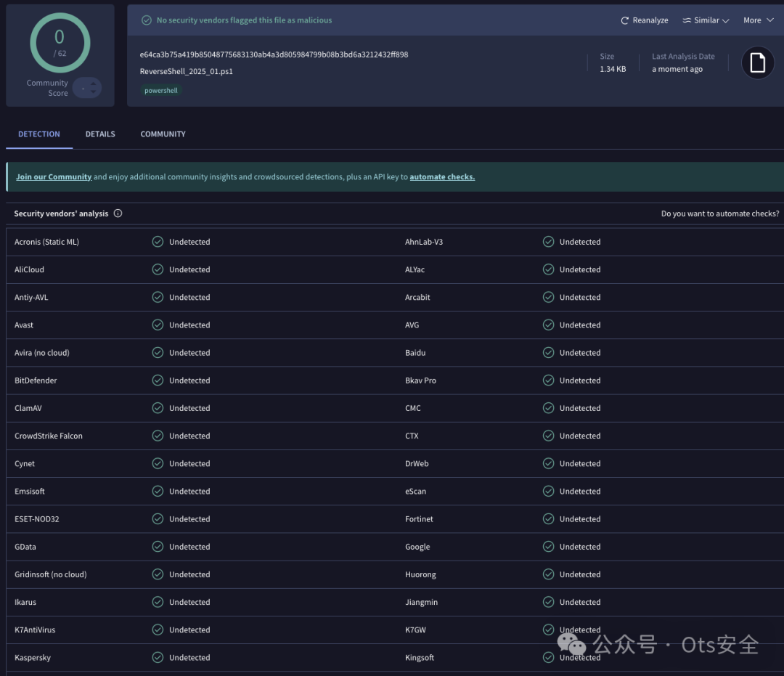The image size is (784, 676).
Task: Click undetected check icon for GData
Action: point(158,547)
